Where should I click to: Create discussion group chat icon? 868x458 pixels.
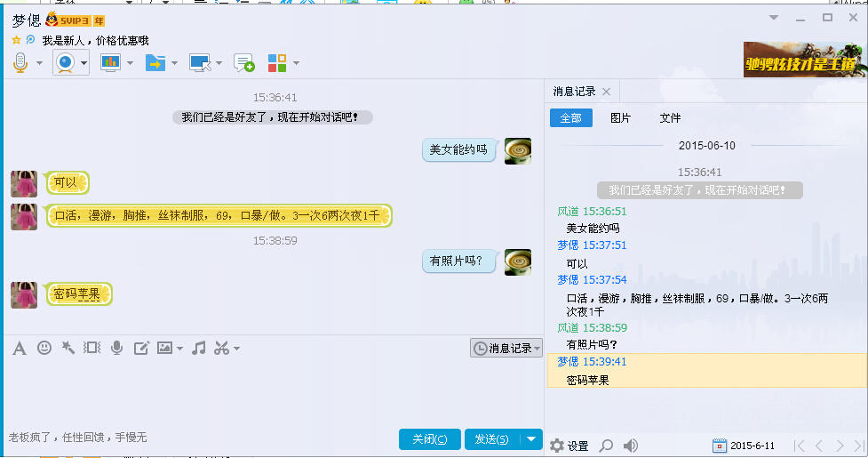point(244,63)
